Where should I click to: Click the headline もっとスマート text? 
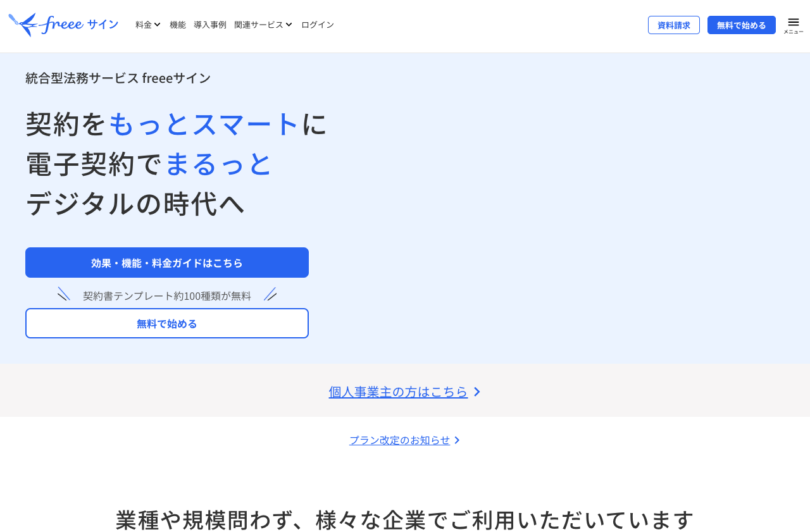coord(203,124)
